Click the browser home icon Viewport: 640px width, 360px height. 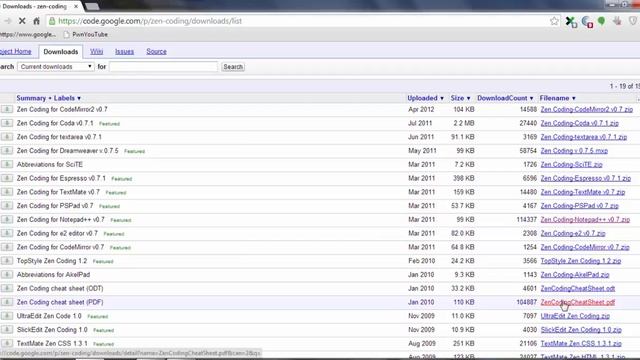[x=36, y=21]
